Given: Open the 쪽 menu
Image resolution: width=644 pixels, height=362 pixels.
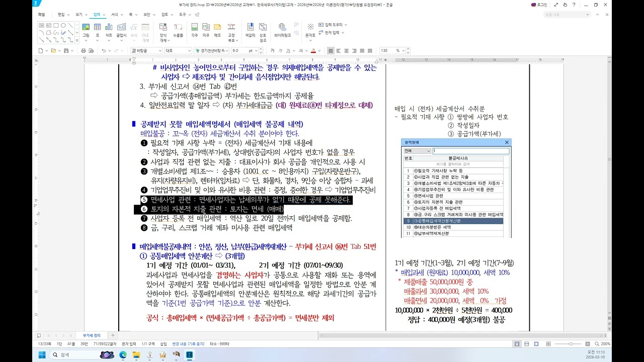Looking at the screenshot, I should 131,15.
